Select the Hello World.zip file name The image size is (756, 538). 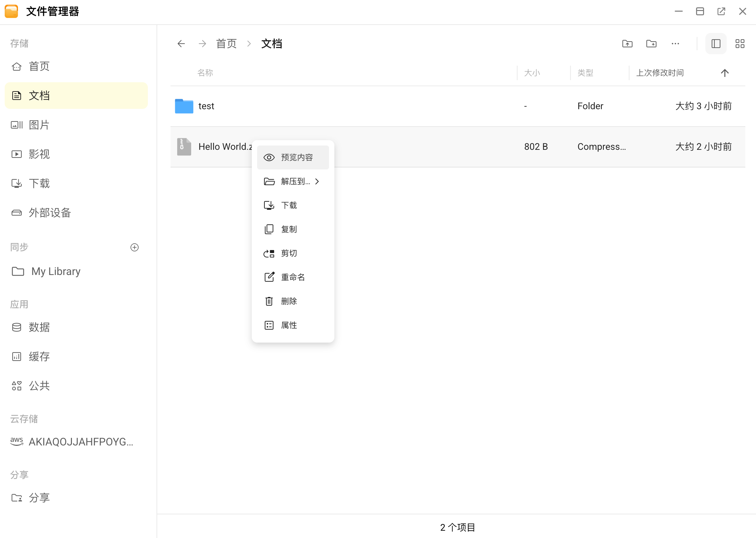coord(225,147)
